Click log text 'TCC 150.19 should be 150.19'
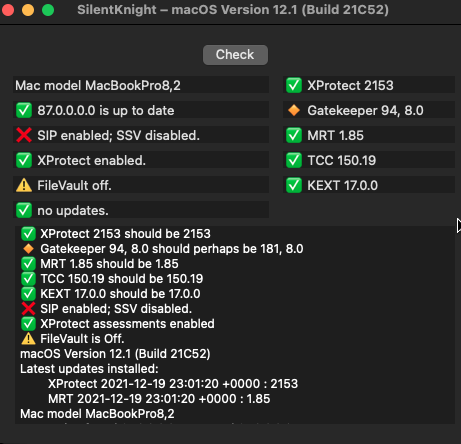Screen dimensions: 461x444 point(122,279)
